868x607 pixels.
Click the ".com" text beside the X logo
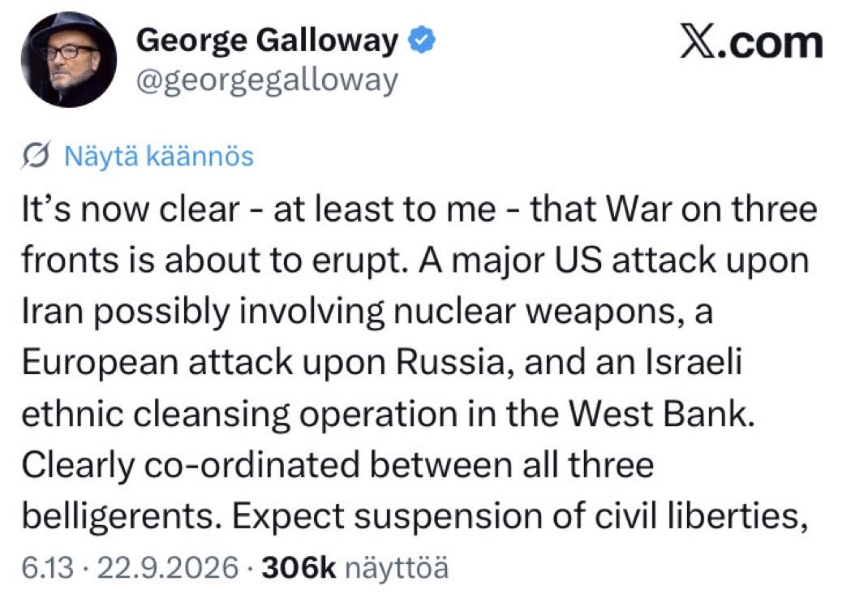[771, 43]
